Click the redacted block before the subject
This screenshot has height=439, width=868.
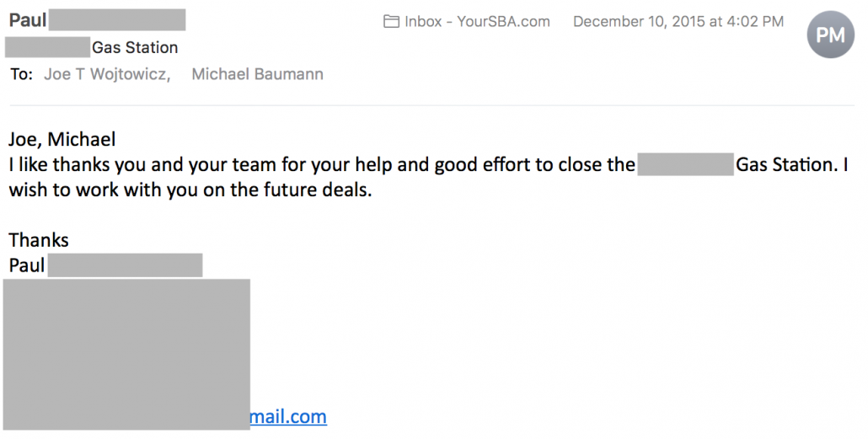click(47, 48)
